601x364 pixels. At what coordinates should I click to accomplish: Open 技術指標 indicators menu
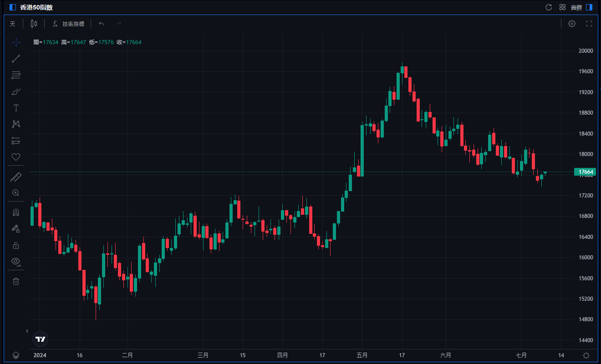(x=68, y=24)
